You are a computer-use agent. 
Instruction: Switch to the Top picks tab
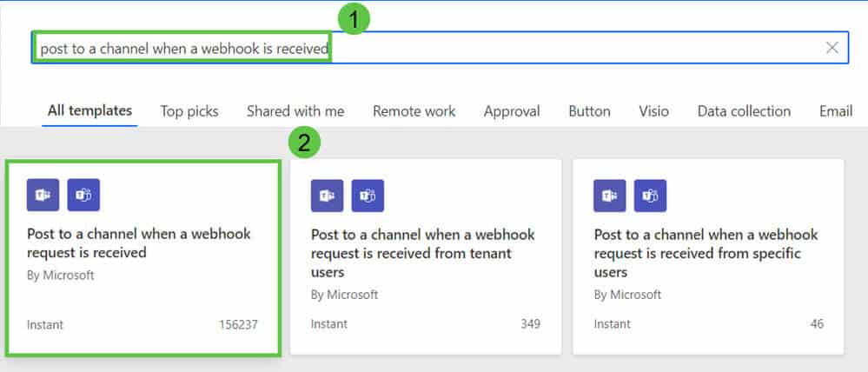point(189,111)
